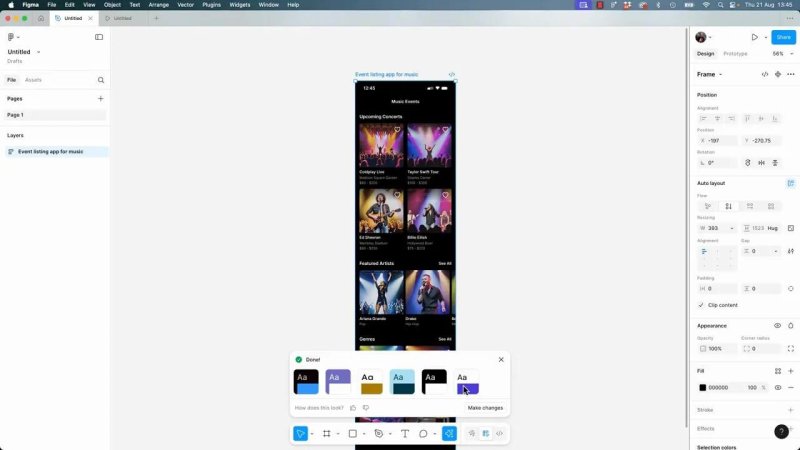Toggle the left sidebar panel icon
Image resolution: width=800 pixels, height=450 pixels.
99,37
